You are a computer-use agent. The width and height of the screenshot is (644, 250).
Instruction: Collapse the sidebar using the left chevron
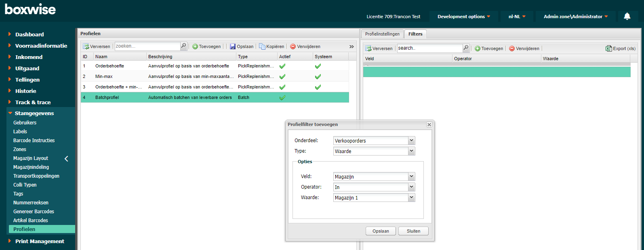tap(66, 159)
